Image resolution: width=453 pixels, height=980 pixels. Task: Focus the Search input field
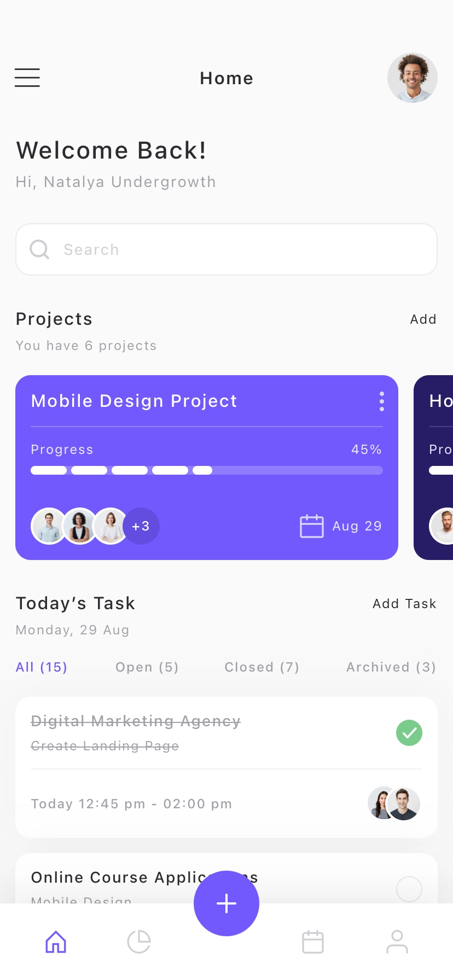(x=226, y=249)
